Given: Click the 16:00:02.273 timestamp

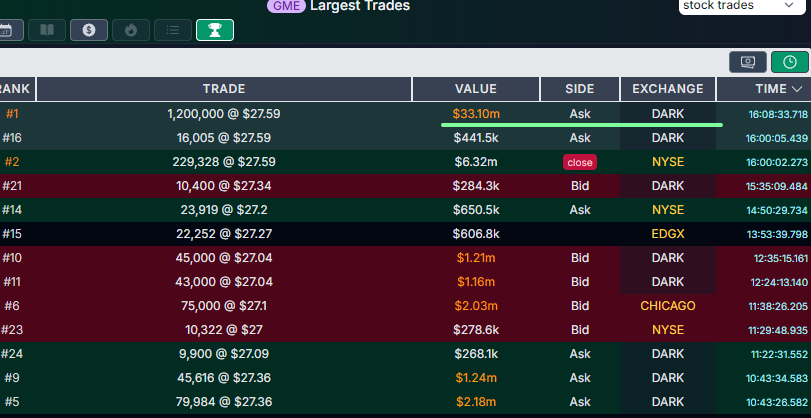Looking at the screenshot, I should coord(777,162).
